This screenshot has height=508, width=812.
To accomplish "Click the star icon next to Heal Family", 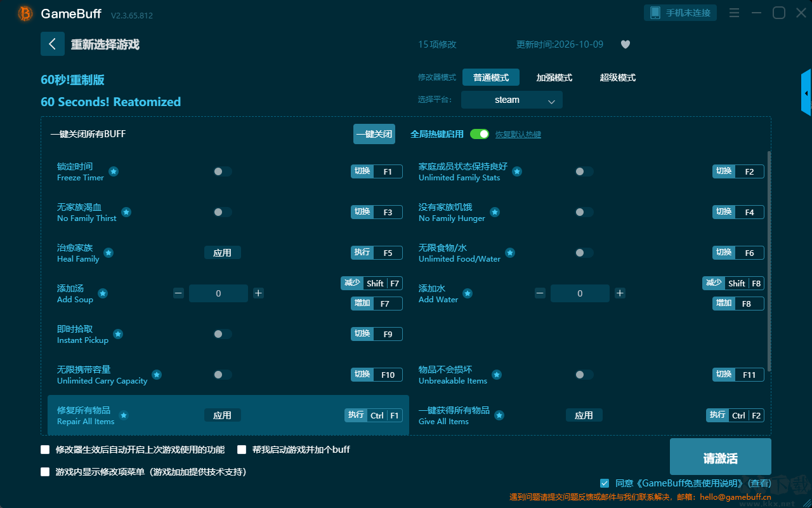I will pos(108,253).
